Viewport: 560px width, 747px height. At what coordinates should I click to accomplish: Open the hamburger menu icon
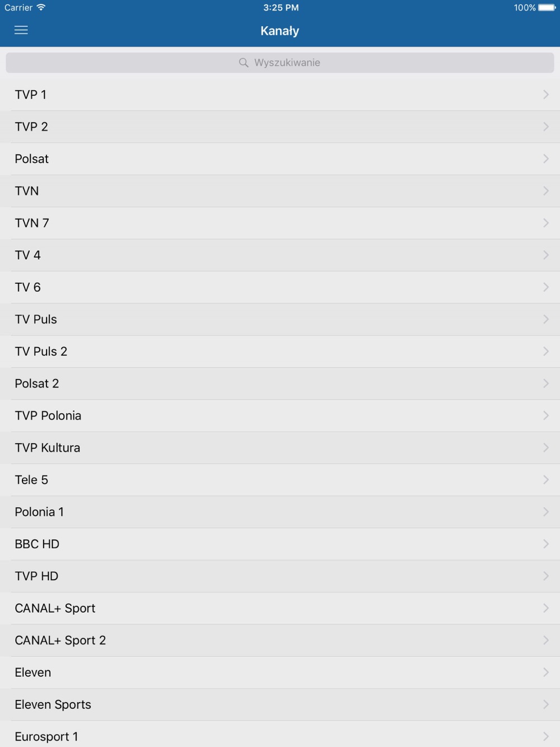click(21, 30)
